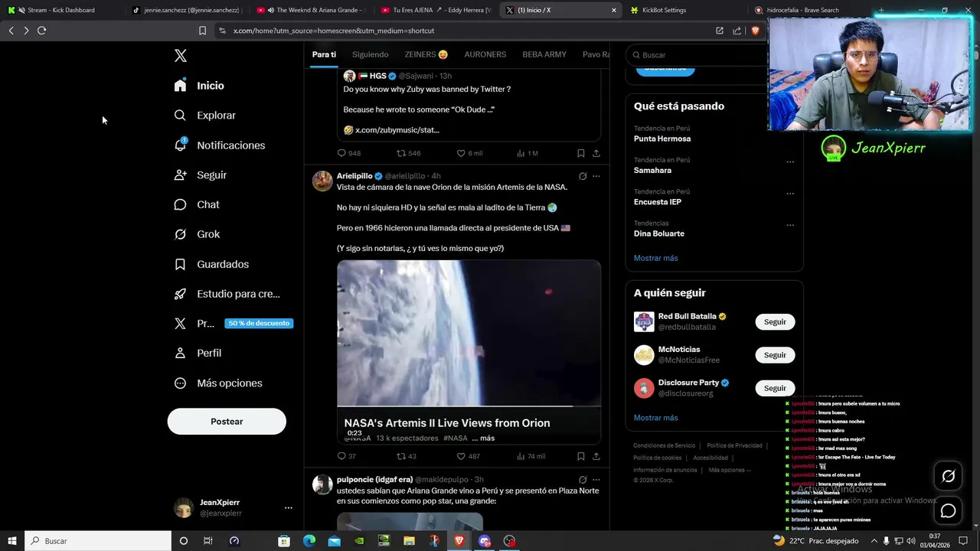Reload the page in the browser toolbar
The width and height of the screenshot is (980, 551).
click(x=41, y=31)
